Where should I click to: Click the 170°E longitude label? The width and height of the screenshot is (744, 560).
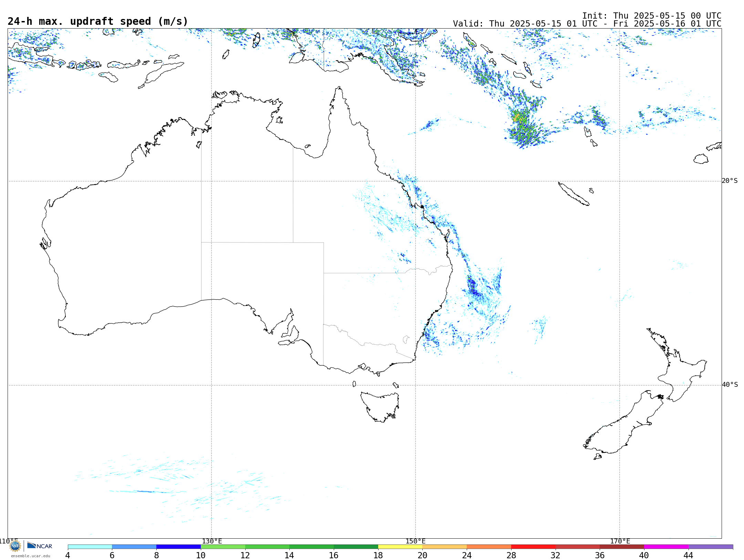click(x=620, y=541)
